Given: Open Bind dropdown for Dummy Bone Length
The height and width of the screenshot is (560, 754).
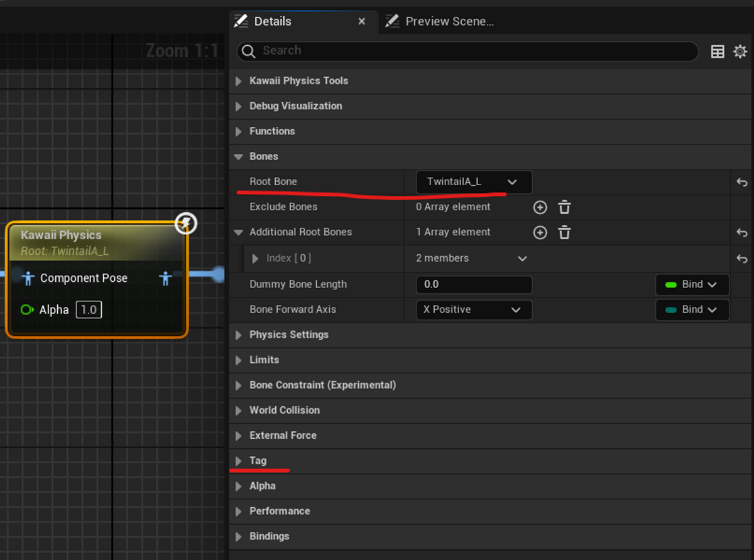Looking at the screenshot, I should point(692,284).
